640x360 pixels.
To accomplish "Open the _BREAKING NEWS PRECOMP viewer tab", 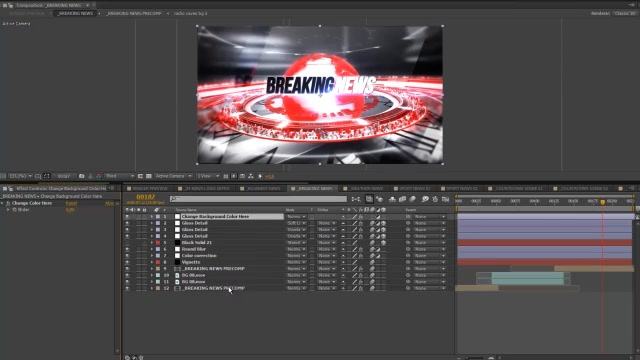I will pyautogui.click(x=133, y=13).
